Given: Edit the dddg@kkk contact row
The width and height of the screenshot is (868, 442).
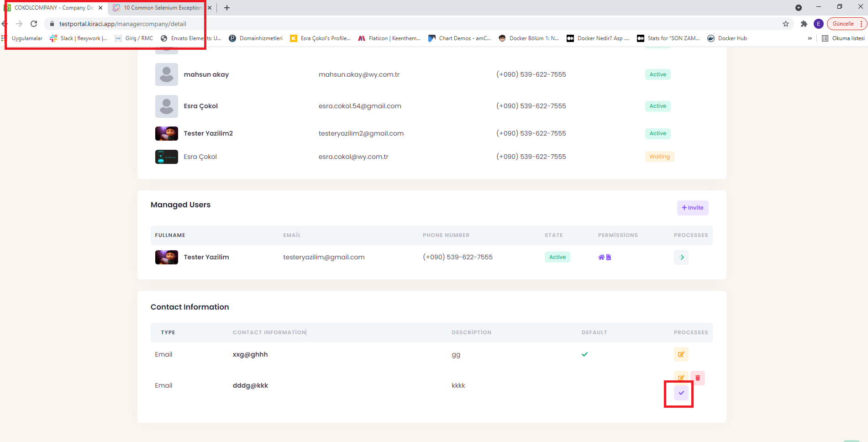Looking at the screenshot, I should pos(681,377).
